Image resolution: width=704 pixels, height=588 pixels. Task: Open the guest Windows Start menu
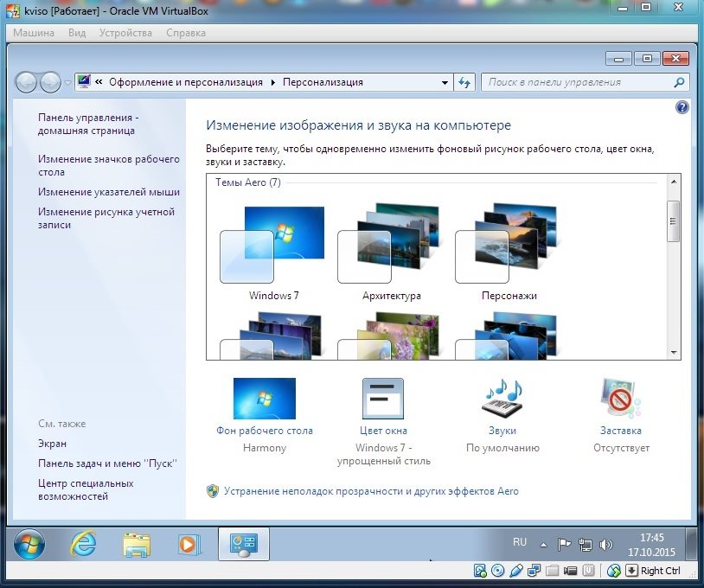29,545
